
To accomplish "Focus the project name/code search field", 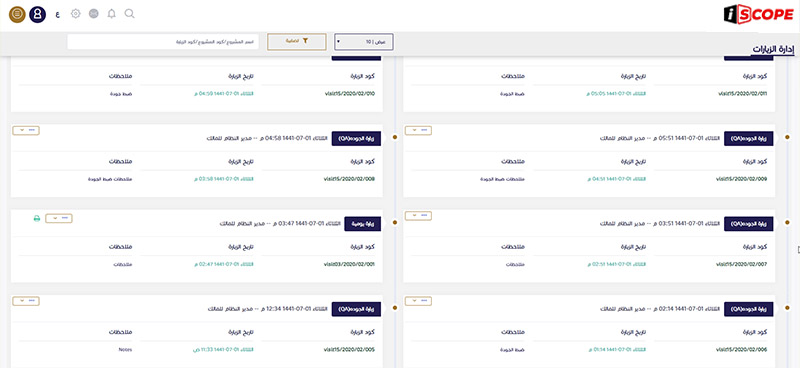I will [163, 42].
